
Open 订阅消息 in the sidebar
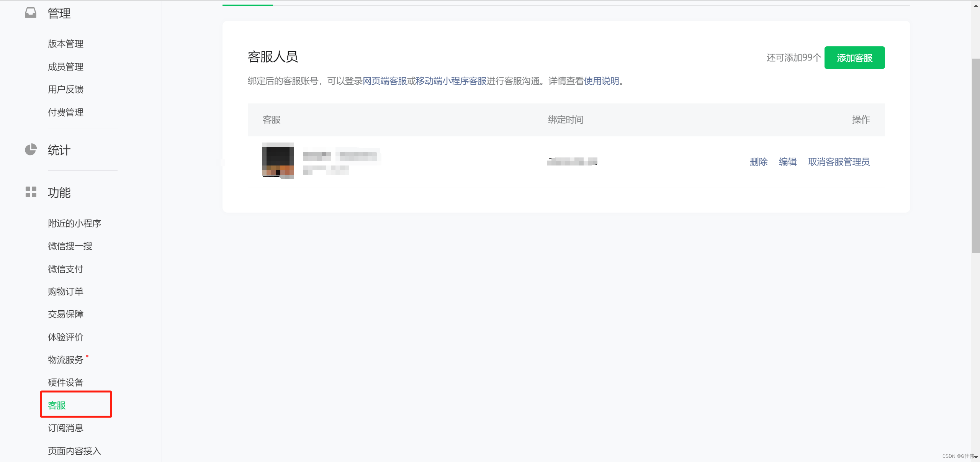point(65,428)
